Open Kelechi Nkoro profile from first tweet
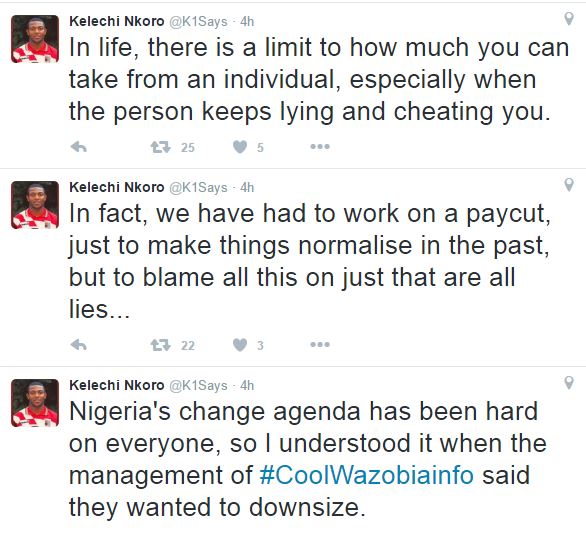586x533 pixels. pos(117,21)
